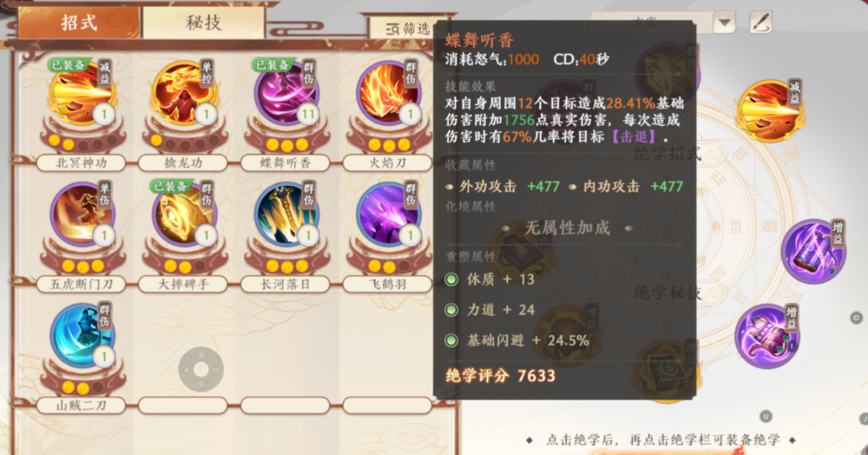Expand the 方案 scheme dropdown arrow
868x455 pixels.
point(724,23)
